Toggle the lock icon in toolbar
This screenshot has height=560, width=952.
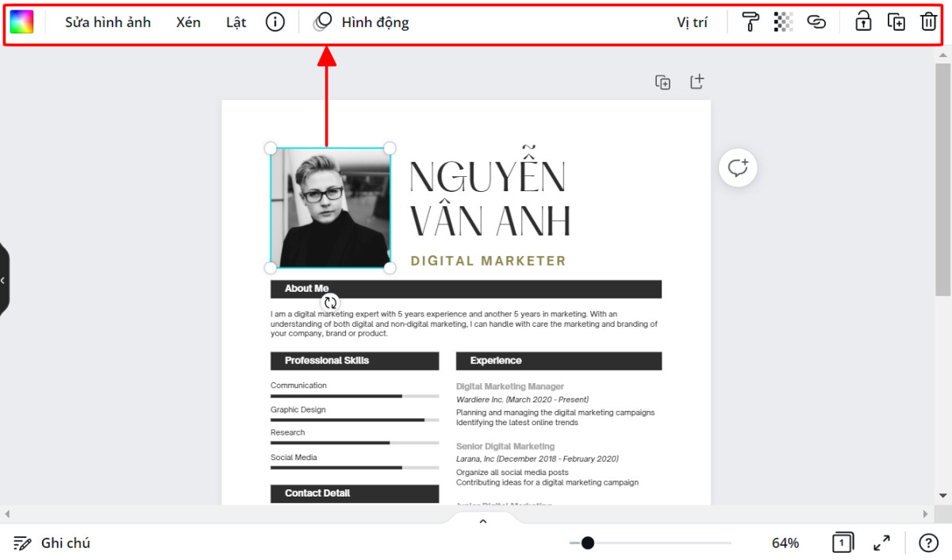pos(863,21)
